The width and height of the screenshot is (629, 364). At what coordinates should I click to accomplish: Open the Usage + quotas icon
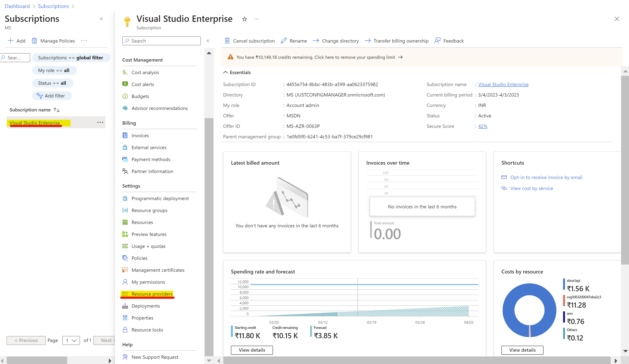(x=125, y=246)
